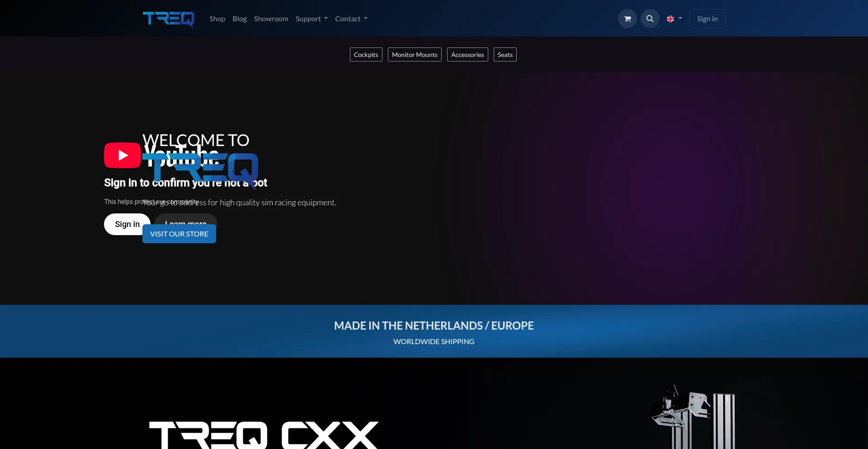Open the site search
This screenshot has width=868, height=449.
pyautogui.click(x=650, y=19)
